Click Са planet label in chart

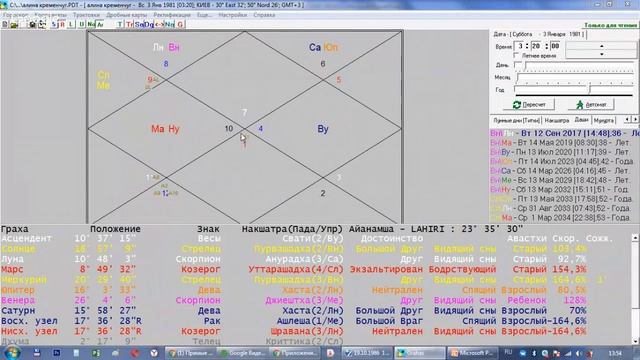314,47
